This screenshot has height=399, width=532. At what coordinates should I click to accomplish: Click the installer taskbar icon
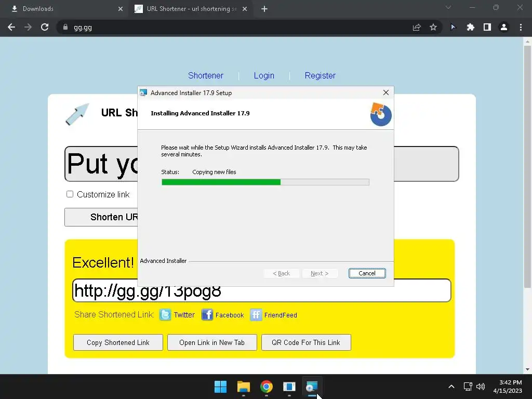(x=312, y=387)
